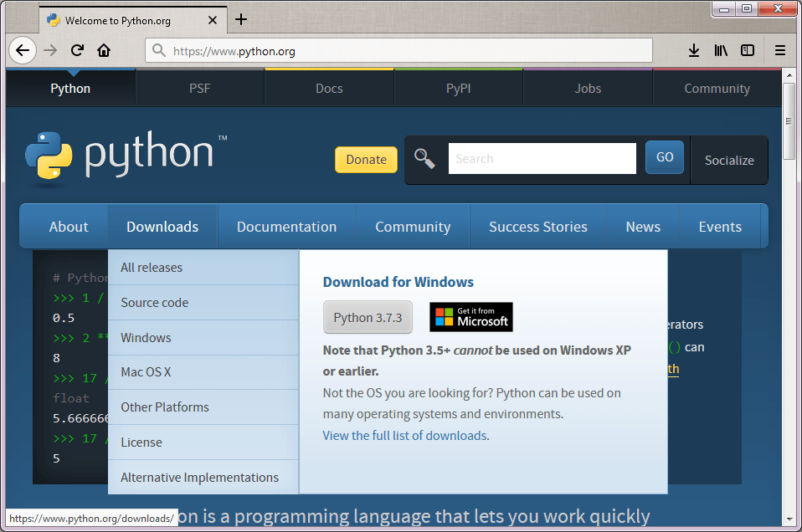This screenshot has height=532, width=802.
Task: Click the page vertical scrollbar thumb
Action: pyautogui.click(x=789, y=121)
